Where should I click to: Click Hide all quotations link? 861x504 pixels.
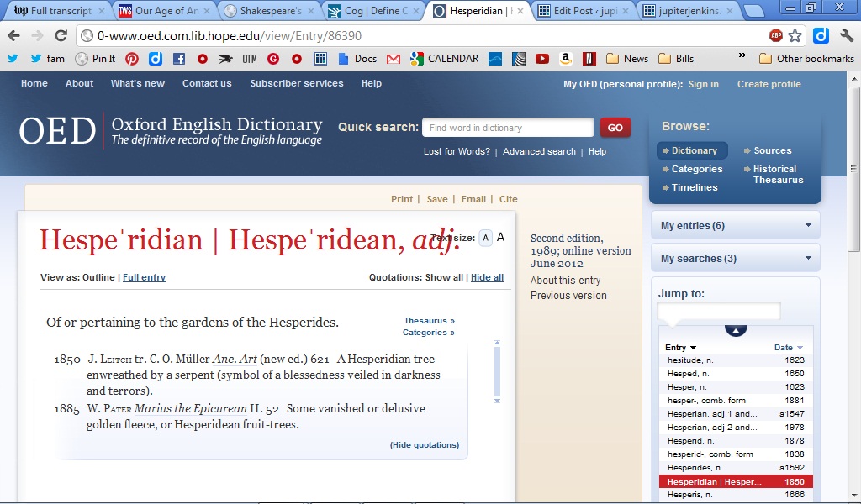point(487,277)
